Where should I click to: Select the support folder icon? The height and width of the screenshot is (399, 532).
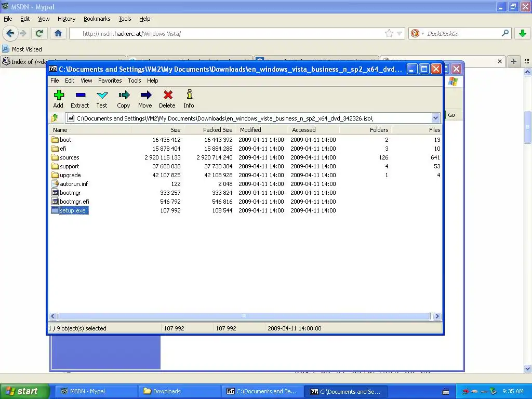[55, 166]
